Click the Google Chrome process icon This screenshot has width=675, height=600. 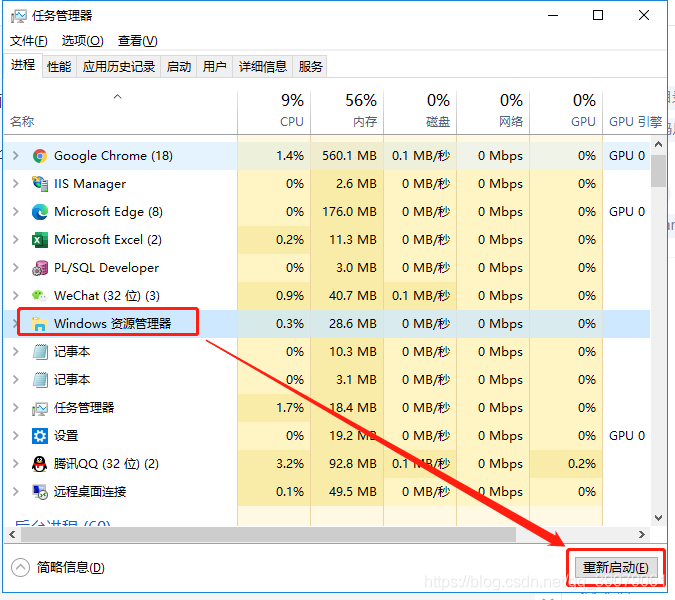40,156
